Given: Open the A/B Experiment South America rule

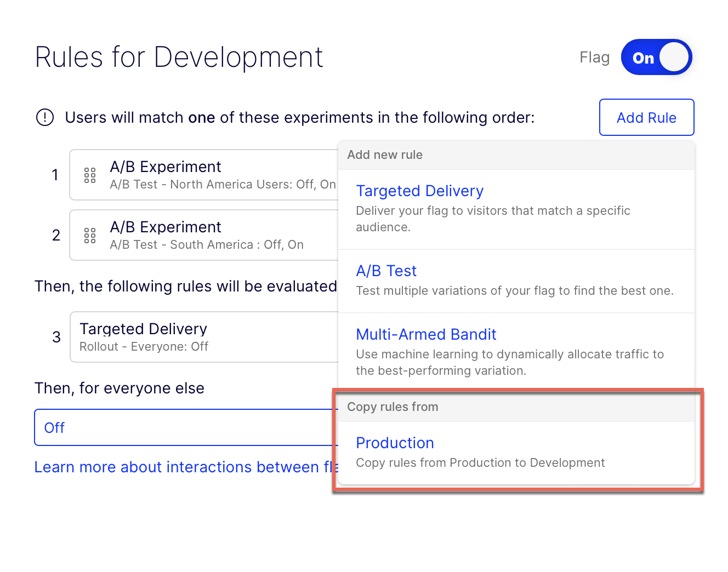Looking at the screenshot, I should pos(204,235).
